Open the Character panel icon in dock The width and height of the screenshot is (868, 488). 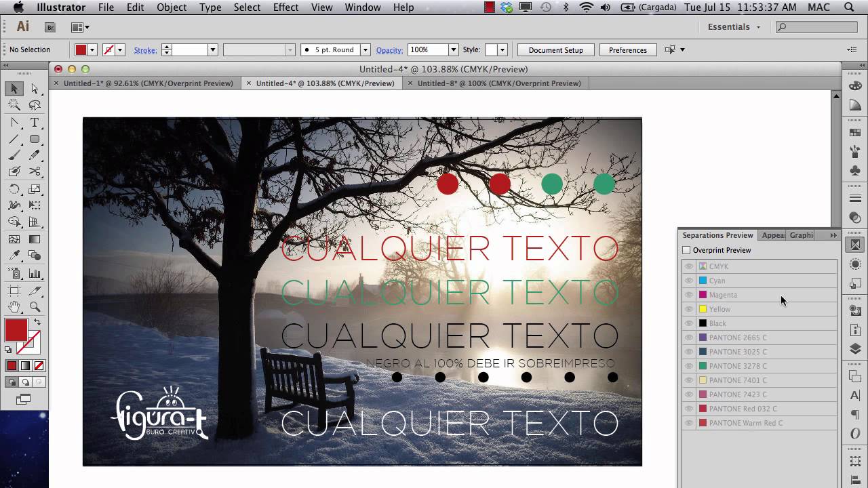pos(855,395)
